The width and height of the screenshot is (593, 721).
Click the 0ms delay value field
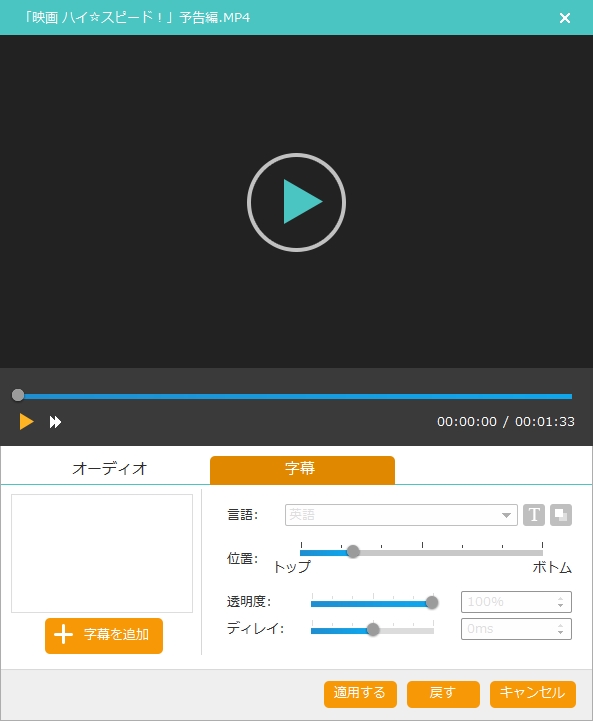(516, 629)
